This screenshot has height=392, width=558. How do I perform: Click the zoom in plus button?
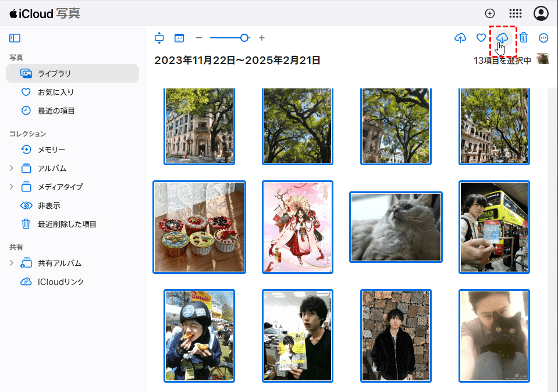(262, 38)
